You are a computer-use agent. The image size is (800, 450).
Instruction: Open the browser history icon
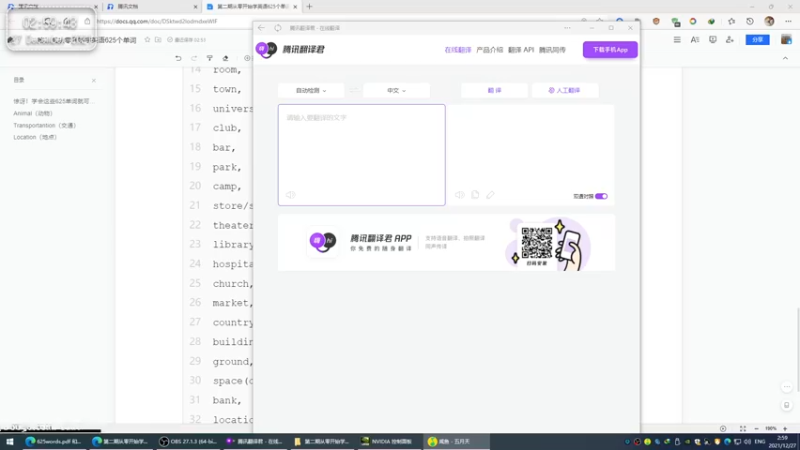750,21
